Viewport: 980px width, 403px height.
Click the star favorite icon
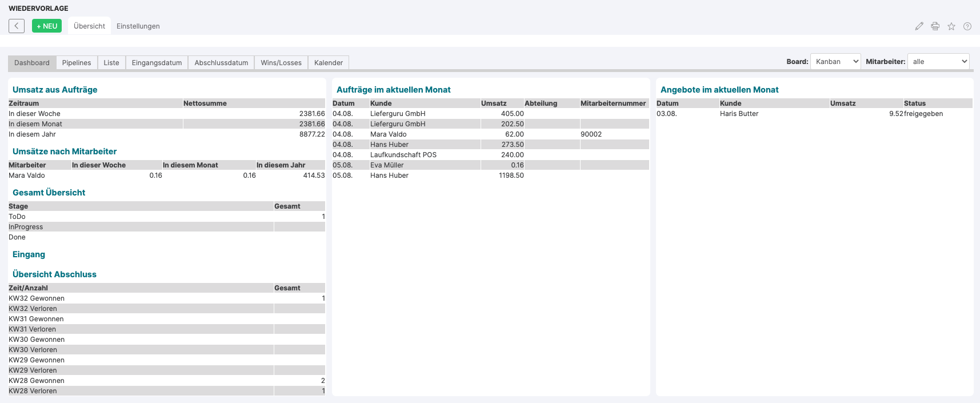pos(951,26)
